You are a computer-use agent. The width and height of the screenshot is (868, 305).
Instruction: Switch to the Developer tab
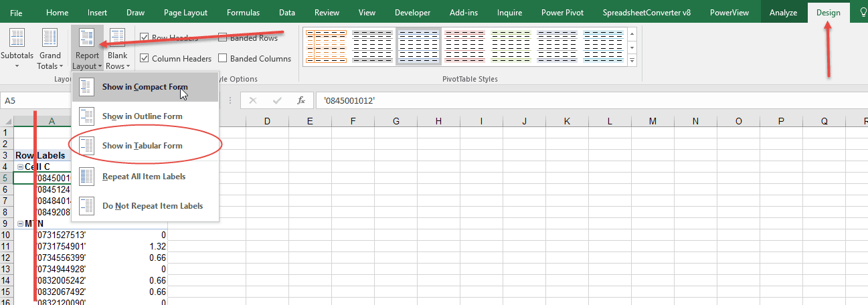click(413, 12)
